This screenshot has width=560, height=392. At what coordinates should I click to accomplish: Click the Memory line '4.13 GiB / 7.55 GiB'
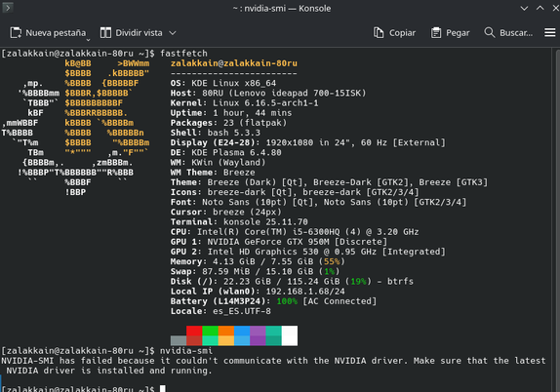coord(258,261)
